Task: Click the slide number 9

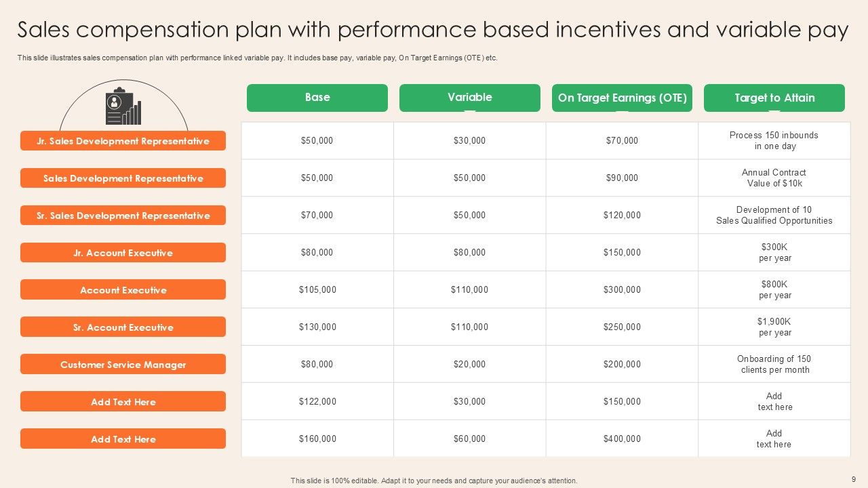Action: tap(853, 479)
